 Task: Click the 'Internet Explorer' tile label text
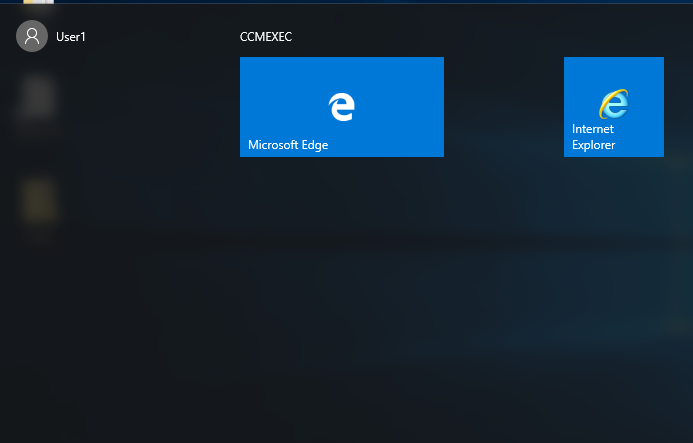(x=593, y=137)
